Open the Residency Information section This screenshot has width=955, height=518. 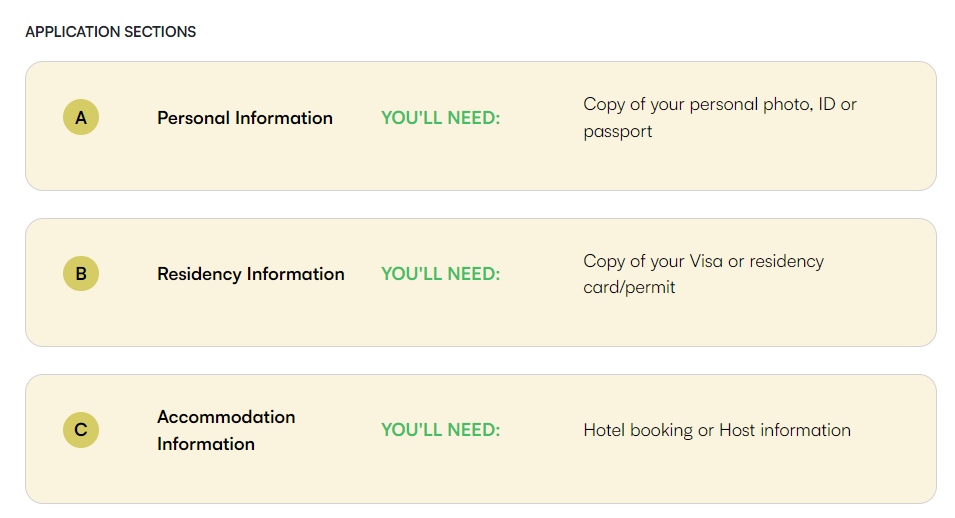click(x=251, y=274)
